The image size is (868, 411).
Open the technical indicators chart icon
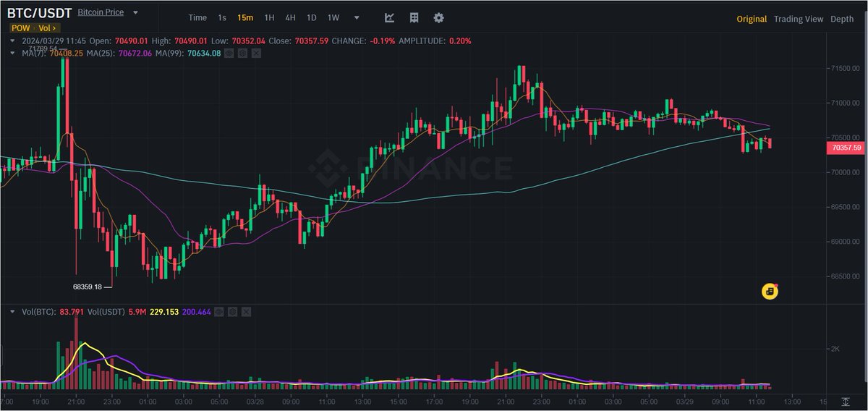(x=389, y=17)
